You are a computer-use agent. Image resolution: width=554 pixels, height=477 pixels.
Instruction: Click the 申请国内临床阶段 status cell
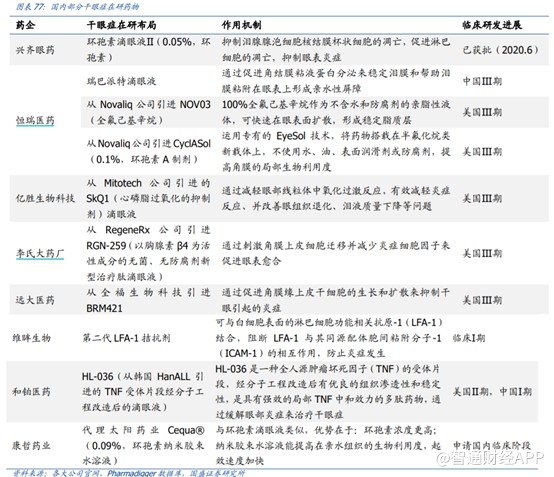click(492, 445)
